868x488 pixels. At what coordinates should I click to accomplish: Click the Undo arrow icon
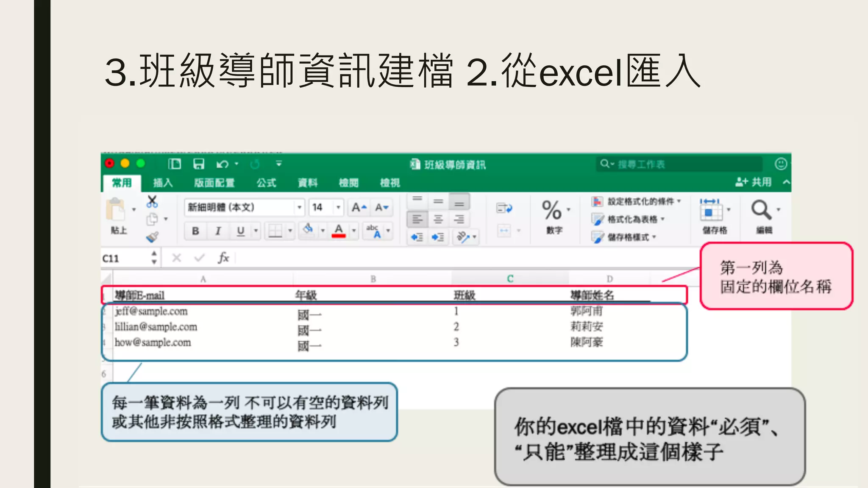pyautogui.click(x=222, y=164)
